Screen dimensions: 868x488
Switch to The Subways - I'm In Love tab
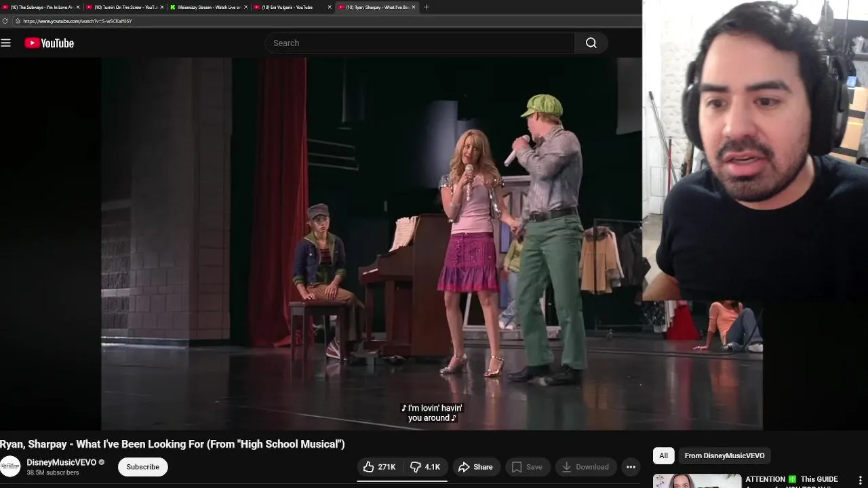coord(41,7)
